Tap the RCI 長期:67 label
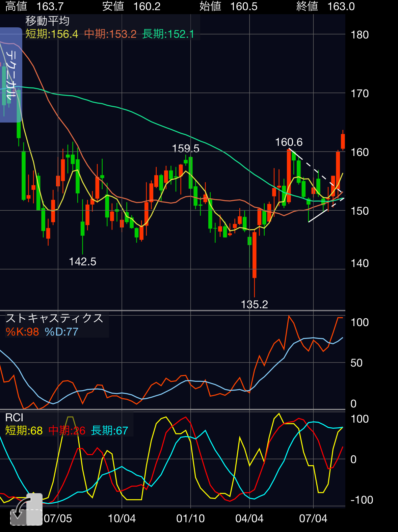This screenshot has width=398, height=532. [109, 431]
